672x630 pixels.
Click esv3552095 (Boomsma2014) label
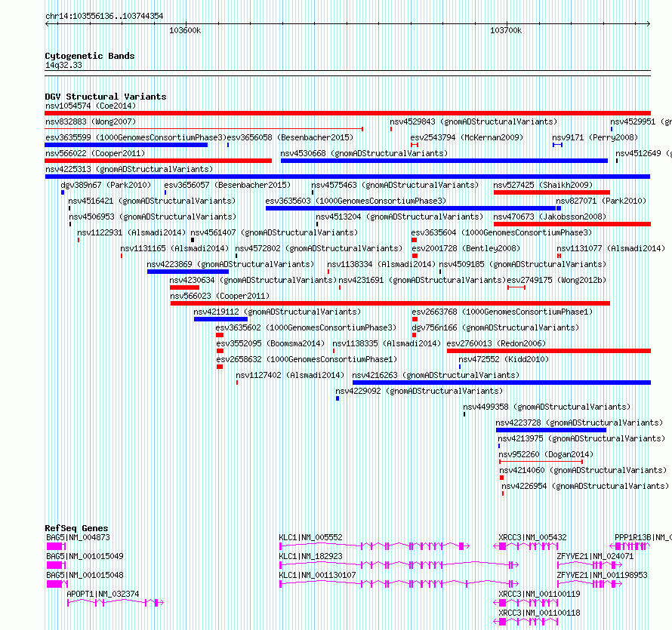coord(270,343)
